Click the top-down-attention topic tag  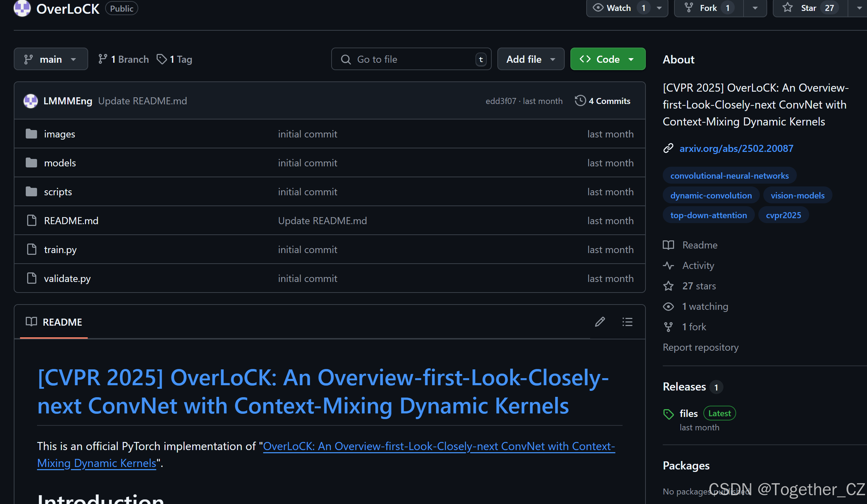click(x=708, y=215)
